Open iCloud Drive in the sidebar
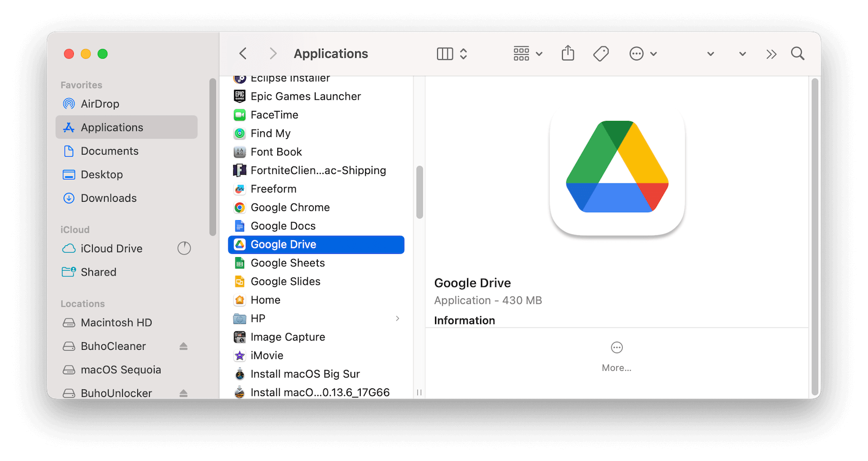The image size is (868, 461). coord(126,248)
